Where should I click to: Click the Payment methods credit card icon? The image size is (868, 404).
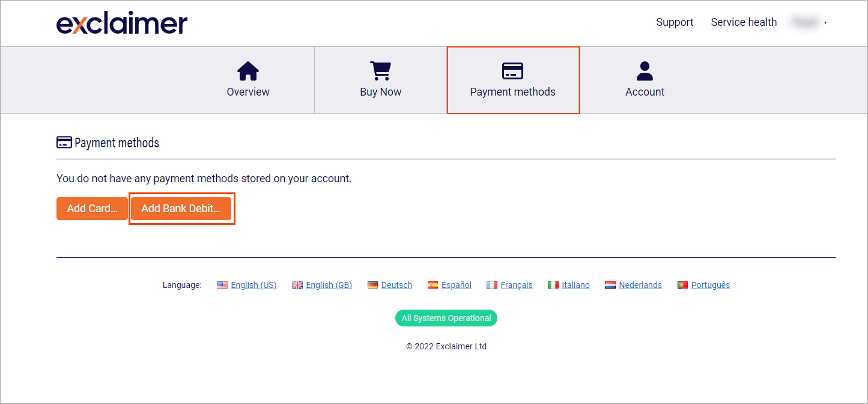coord(512,71)
